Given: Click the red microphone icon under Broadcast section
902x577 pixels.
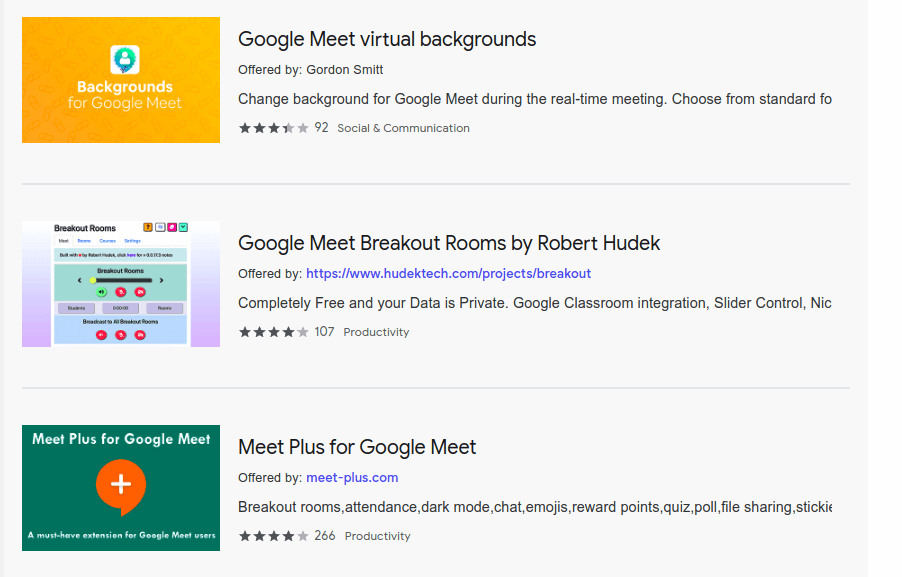Looking at the screenshot, I should click(120, 334).
